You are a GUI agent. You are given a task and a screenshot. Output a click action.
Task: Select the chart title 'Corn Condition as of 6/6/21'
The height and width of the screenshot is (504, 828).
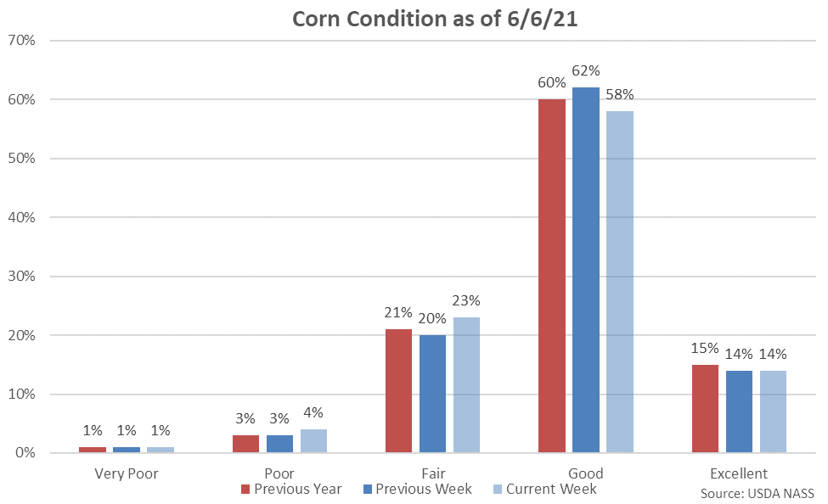435,19
